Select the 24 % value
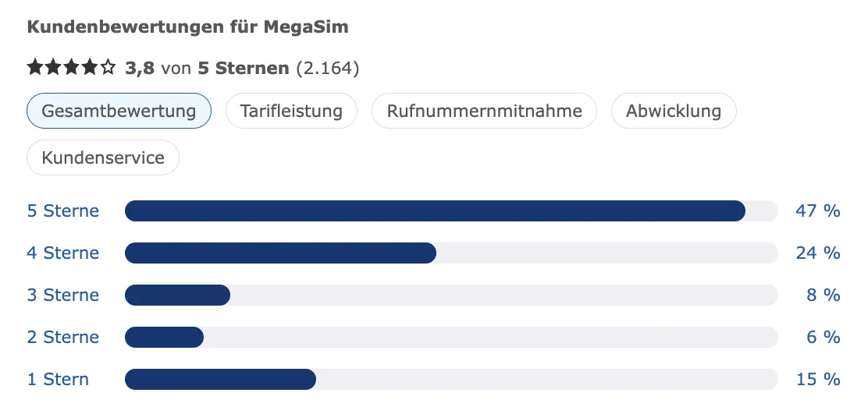Image resolution: width=868 pixels, height=414 pixels. point(817,253)
